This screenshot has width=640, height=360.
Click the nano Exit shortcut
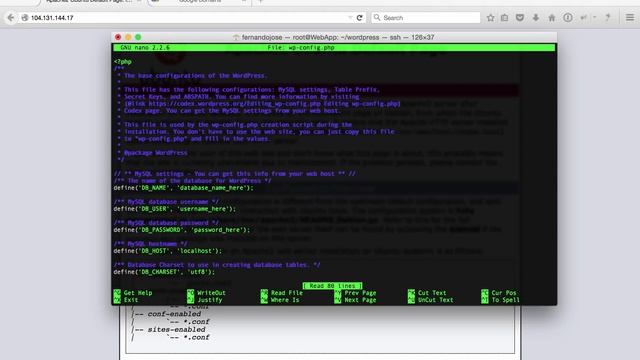(x=126, y=300)
